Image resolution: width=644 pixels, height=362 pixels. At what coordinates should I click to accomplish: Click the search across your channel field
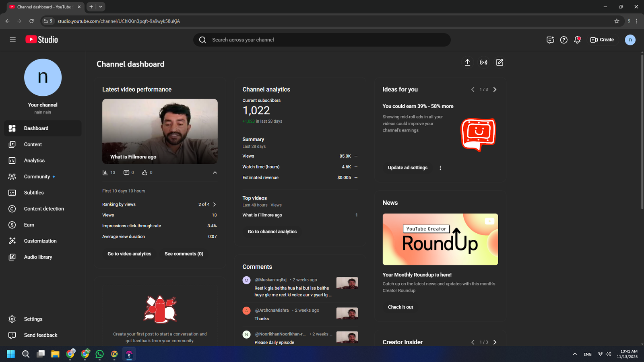click(322, 40)
